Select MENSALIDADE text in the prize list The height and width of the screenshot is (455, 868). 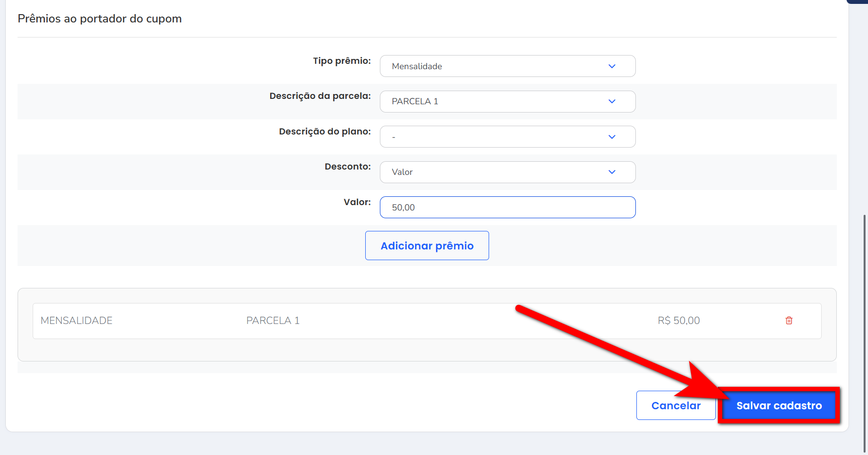pyautogui.click(x=77, y=321)
